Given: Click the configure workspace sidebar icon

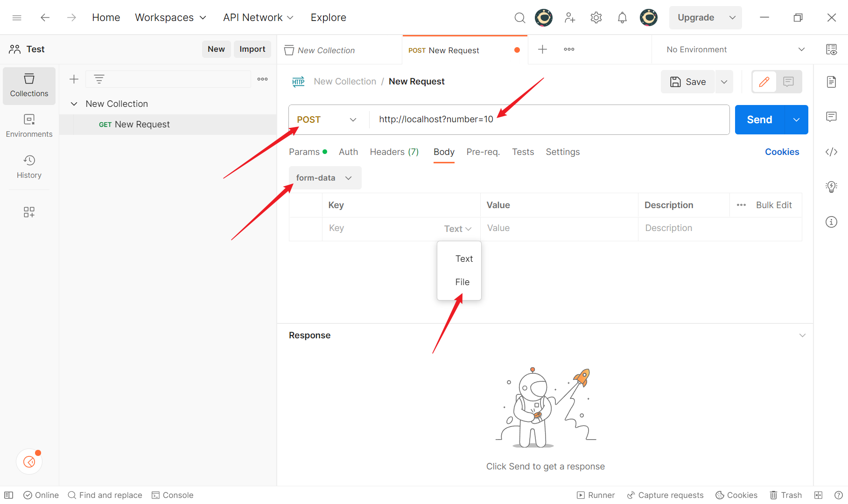Looking at the screenshot, I should click(x=29, y=212).
